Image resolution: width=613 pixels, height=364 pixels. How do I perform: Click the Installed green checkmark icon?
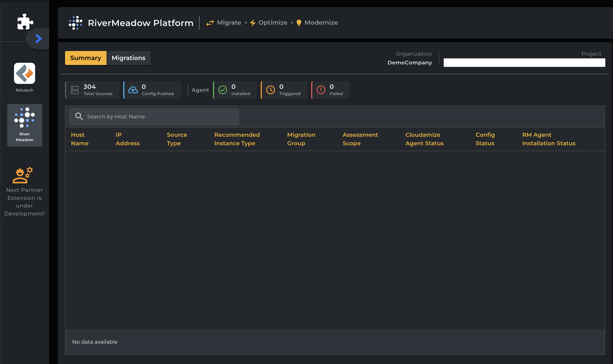click(x=223, y=90)
